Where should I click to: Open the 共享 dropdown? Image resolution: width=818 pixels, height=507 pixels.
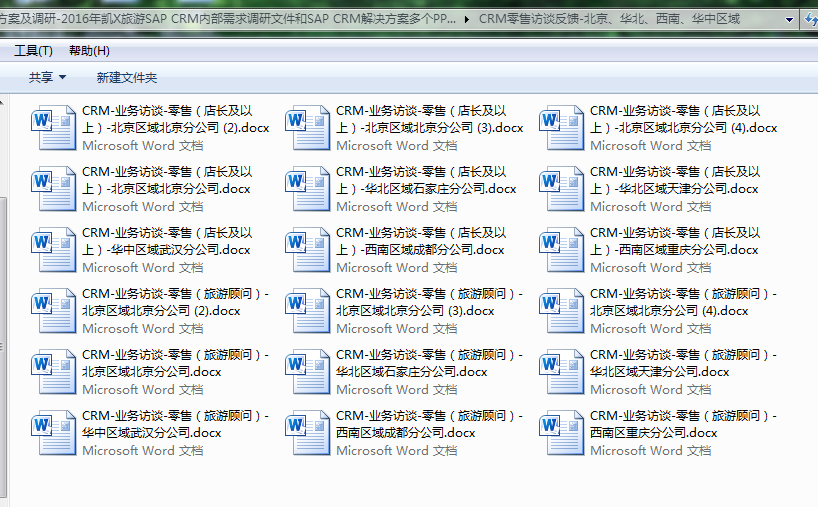coord(47,77)
